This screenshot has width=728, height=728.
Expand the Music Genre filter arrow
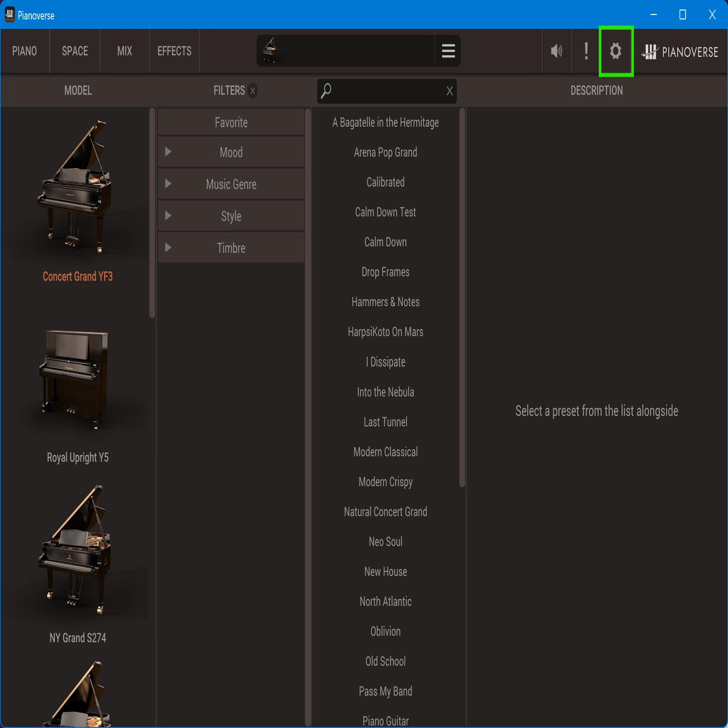[168, 184]
